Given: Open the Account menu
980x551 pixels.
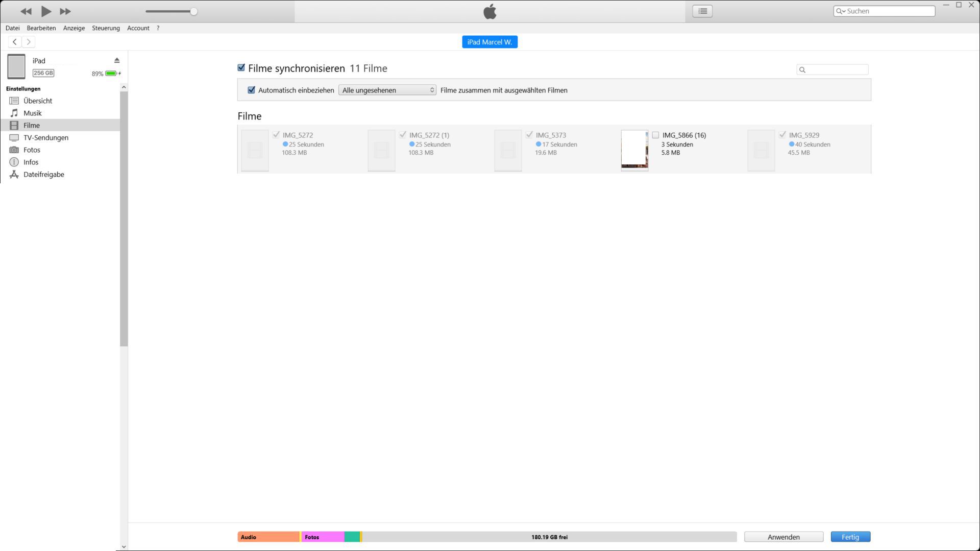Looking at the screenshot, I should click(x=138, y=28).
